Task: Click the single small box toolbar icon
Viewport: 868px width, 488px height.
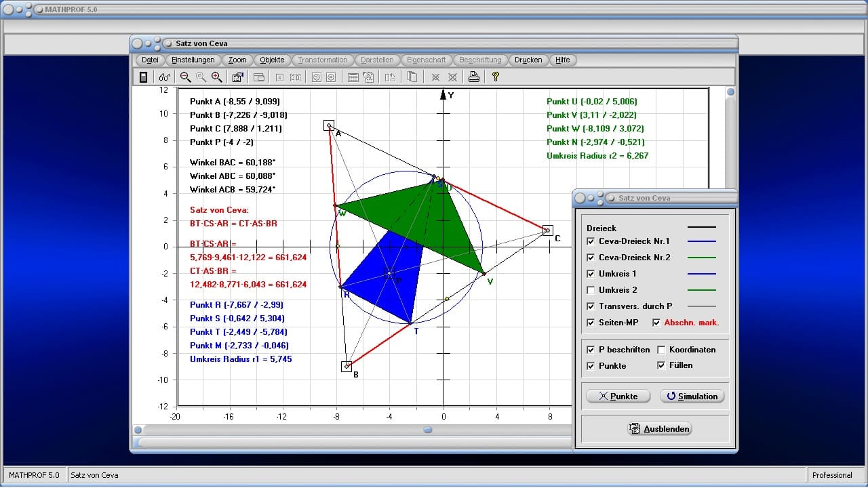Action: pyautogui.click(x=279, y=77)
